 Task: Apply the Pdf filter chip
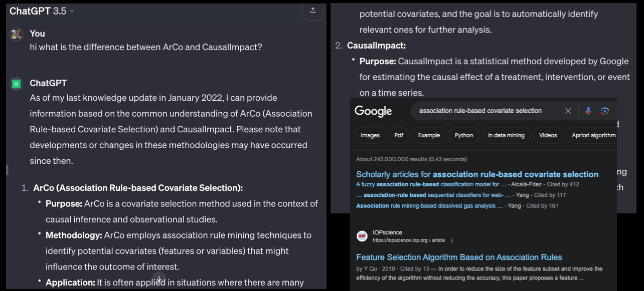[399, 135]
